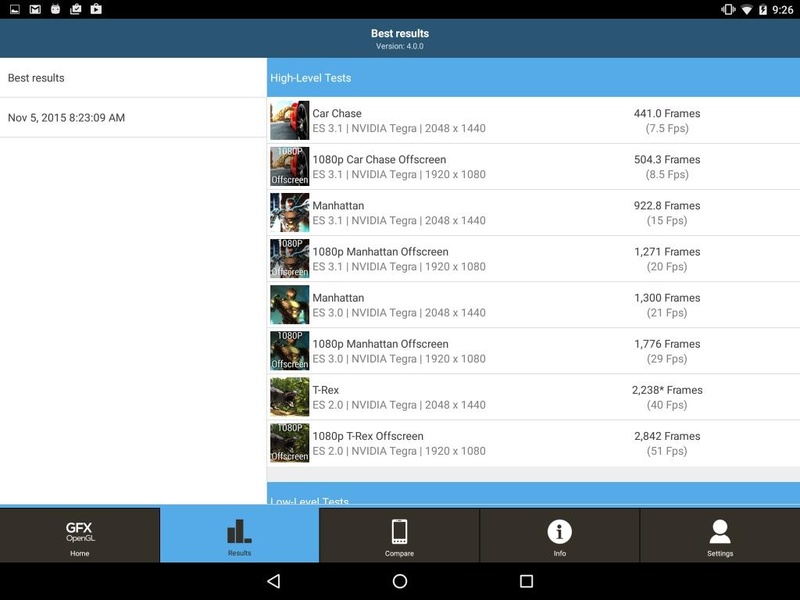Tap the vibrate mode status icon

[x=728, y=9]
